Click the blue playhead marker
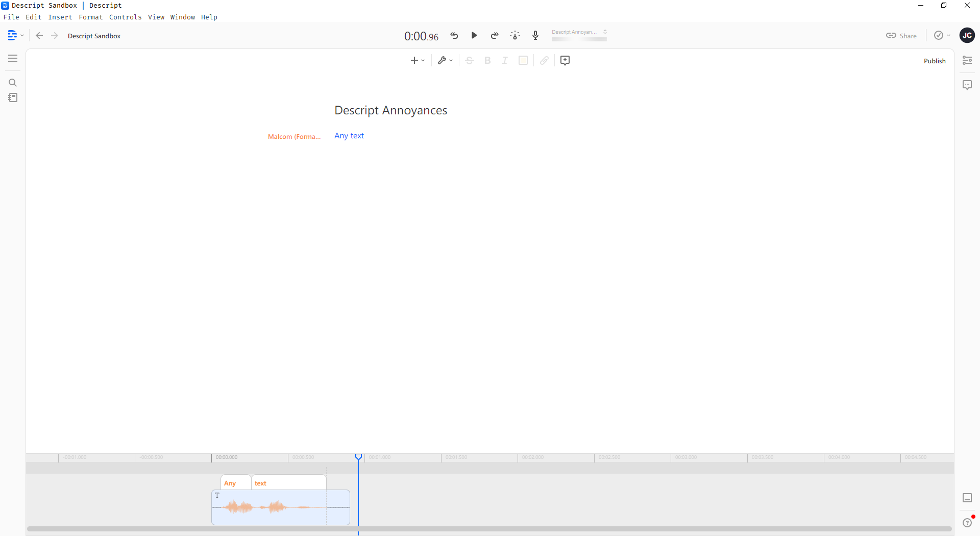Viewport: 980px width, 536px height. click(x=359, y=457)
